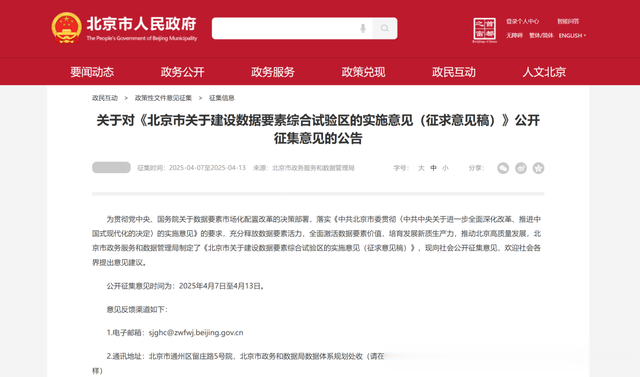The height and width of the screenshot is (377, 640).
Task: Click the 北京市人民政府 site title text
Action: pyautogui.click(x=141, y=24)
